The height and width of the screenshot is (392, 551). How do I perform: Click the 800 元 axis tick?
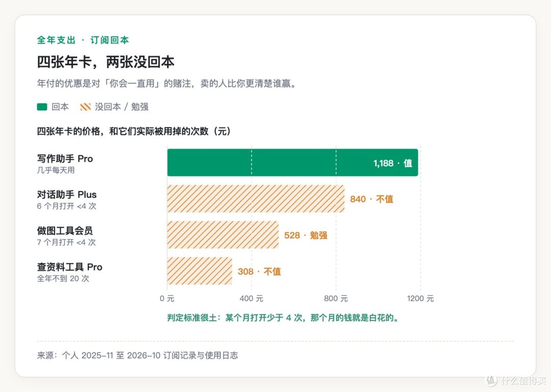coord(336,299)
